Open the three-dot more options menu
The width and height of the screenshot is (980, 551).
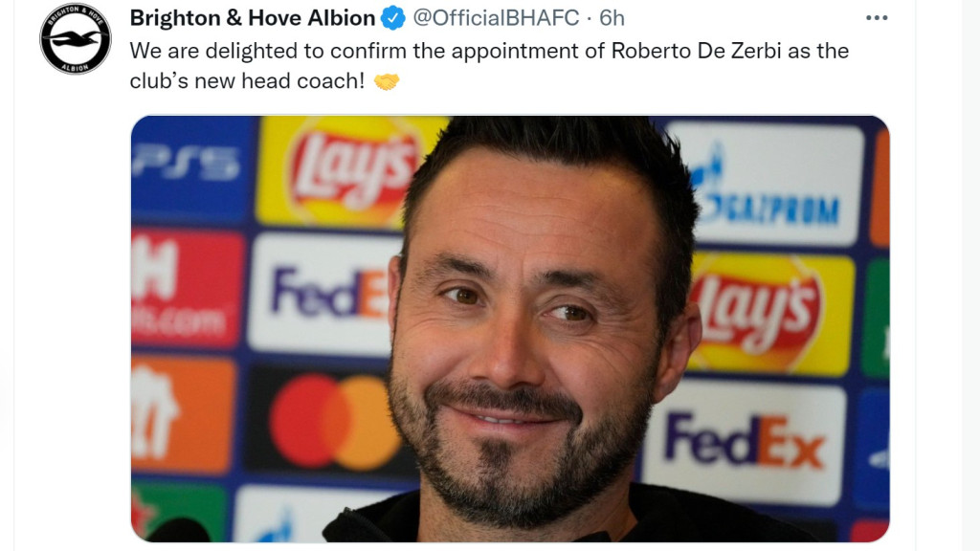(877, 18)
